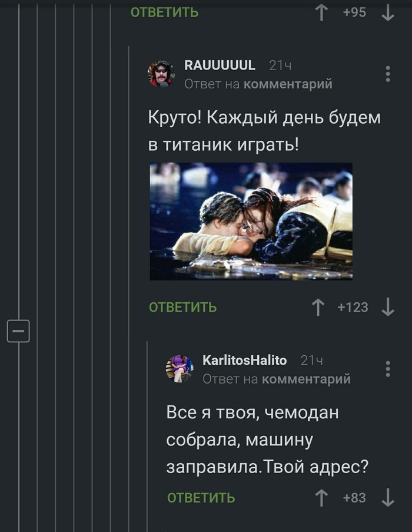Open the Titanic movie scene image
Viewport: 412px width, 532px height.
(251, 221)
